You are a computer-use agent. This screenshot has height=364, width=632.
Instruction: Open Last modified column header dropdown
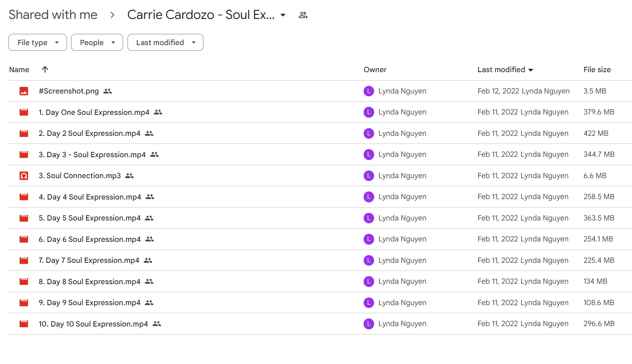coord(531,70)
